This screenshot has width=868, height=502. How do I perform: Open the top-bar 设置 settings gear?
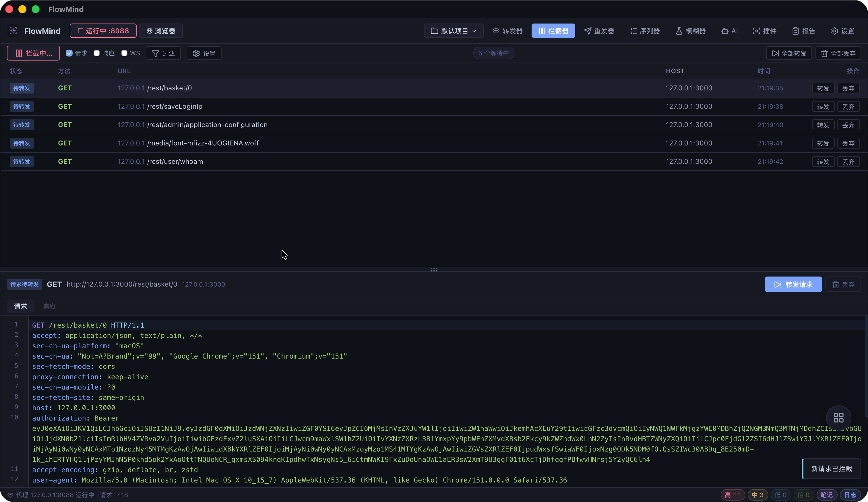pos(842,31)
